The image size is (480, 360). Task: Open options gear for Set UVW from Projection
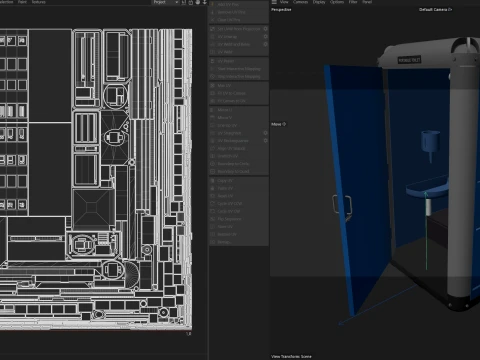266,29
